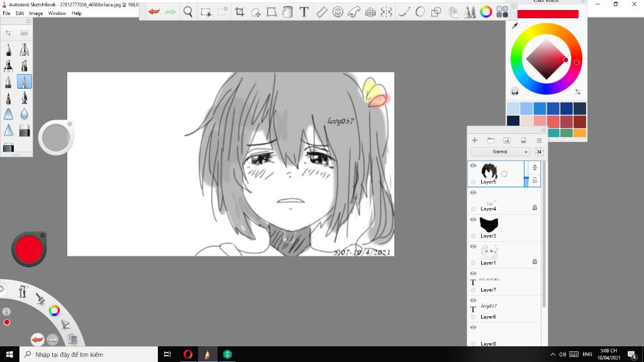Open Brush Properties sliders icon
Viewport: 644px width, 362px height.
click(x=8, y=33)
